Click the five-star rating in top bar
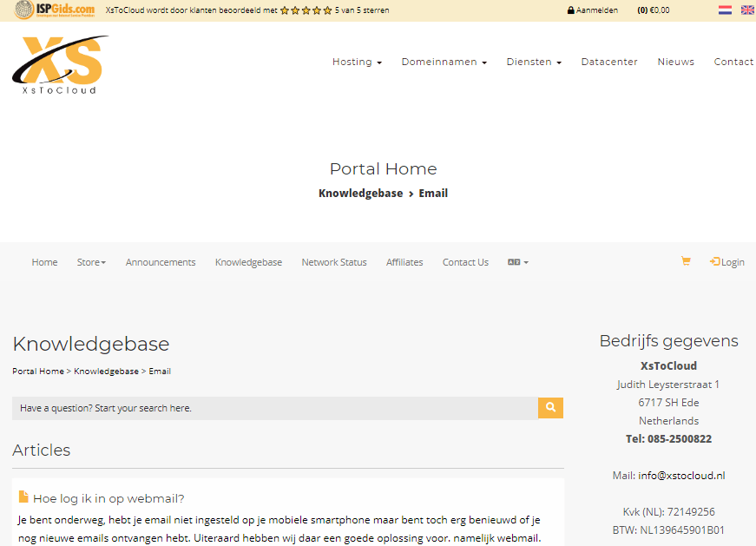Screen dimensions: 756x546 306,10
